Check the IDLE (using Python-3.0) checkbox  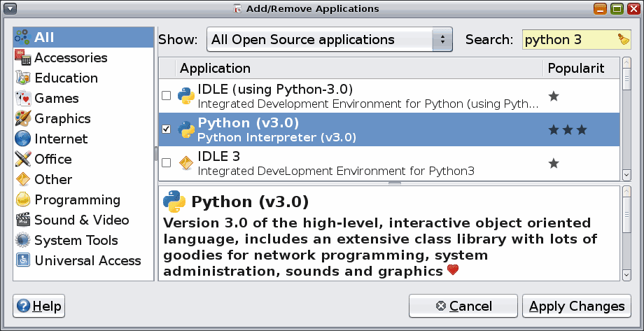coord(167,96)
